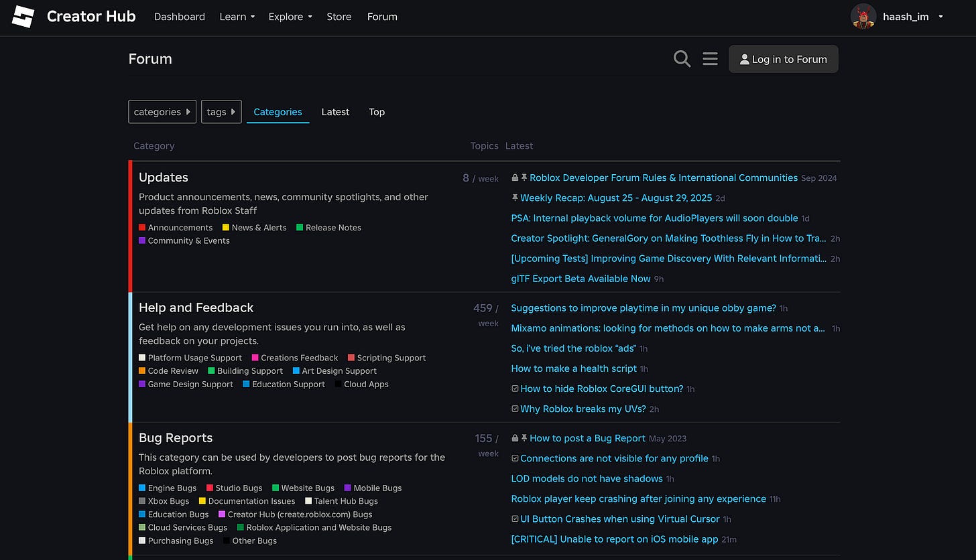
Task: Go to Dashboard in top navigation
Action: pyautogui.click(x=180, y=17)
